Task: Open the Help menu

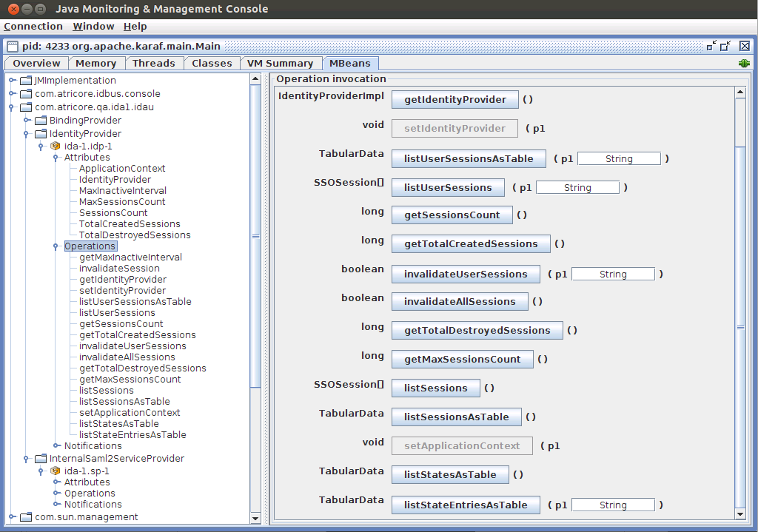Action: [x=135, y=27]
